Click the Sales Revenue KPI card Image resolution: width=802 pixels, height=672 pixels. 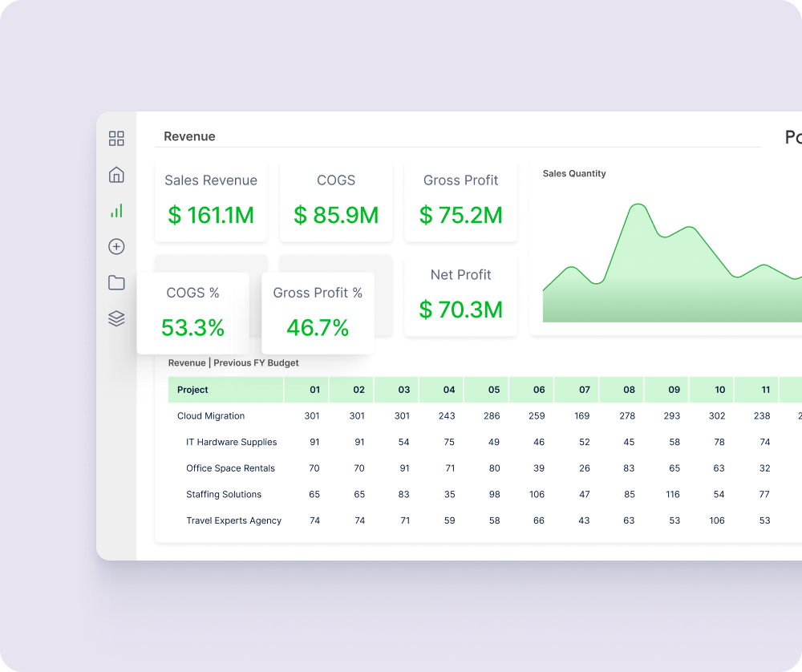click(x=211, y=200)
